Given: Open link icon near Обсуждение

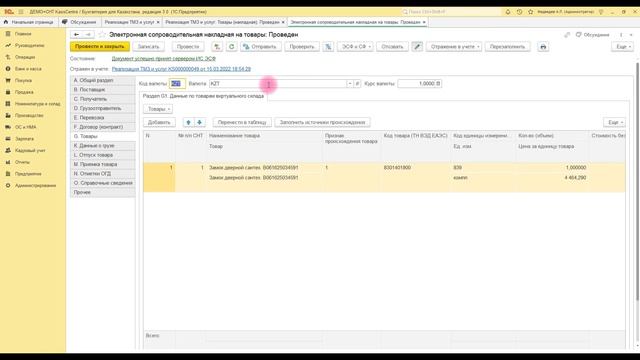Looking at the screenshot, I should tap(567, 35).
